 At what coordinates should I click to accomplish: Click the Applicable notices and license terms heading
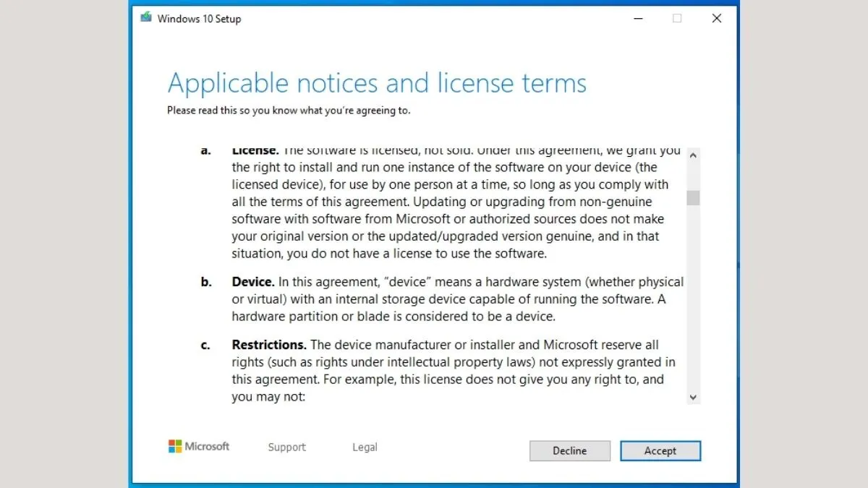coord(377,82)
